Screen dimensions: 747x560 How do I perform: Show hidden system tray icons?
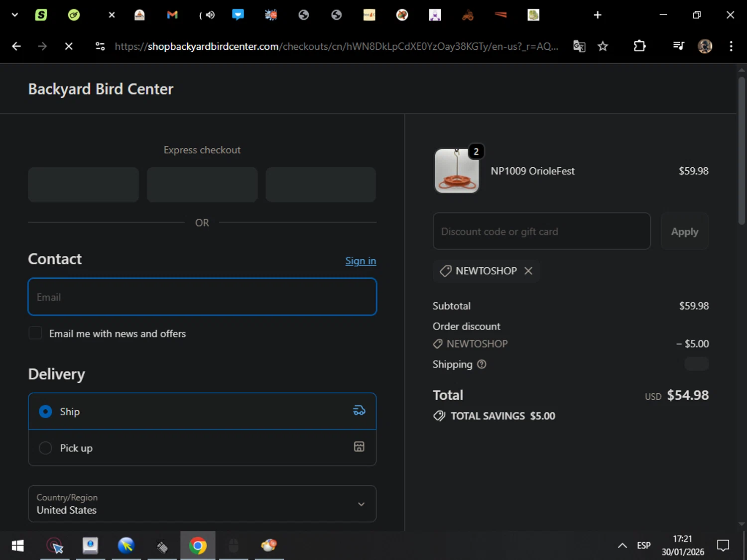(x=622, y=546)
